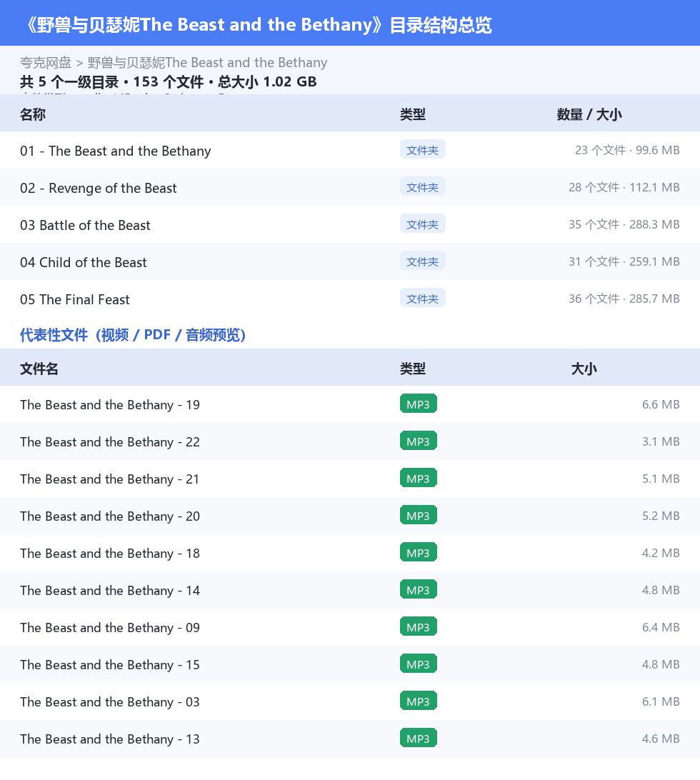Click 文件夹 tag for Battle of the Beast
Screen dimensions: 700x780
422,224
